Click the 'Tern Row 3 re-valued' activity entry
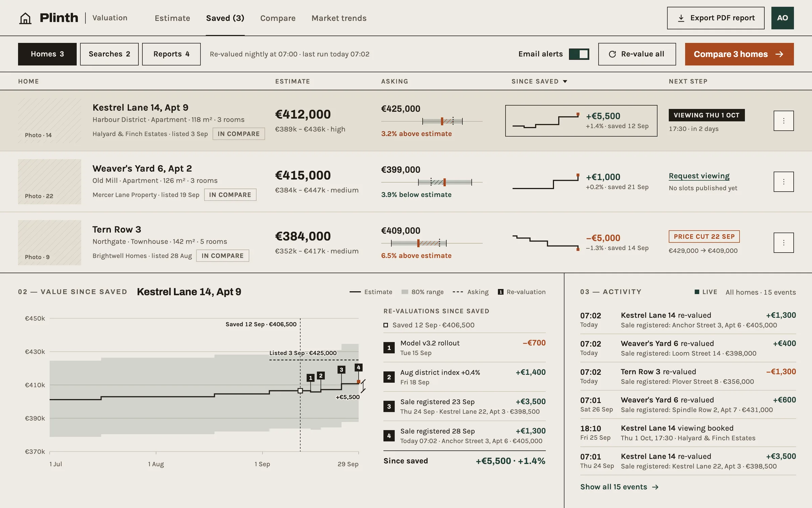The width and height of the screenshot is (812, 508). click(x=688, y=376)
